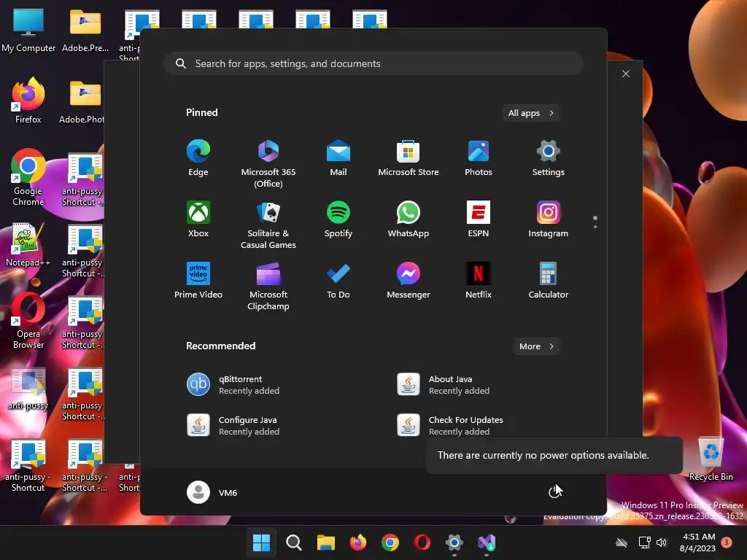747x560 pixels.
Task: Open the Messenger app
Action: (409, 281)
